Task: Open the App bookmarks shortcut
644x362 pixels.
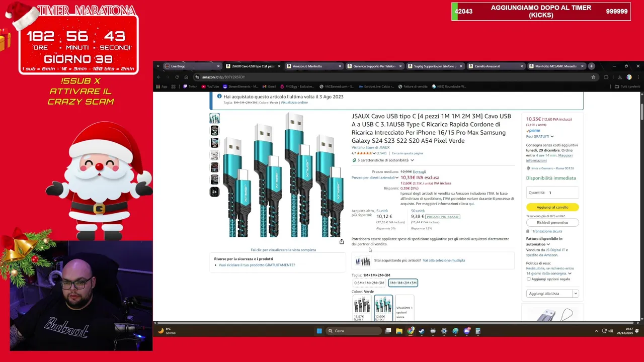Action: [162, 86]
